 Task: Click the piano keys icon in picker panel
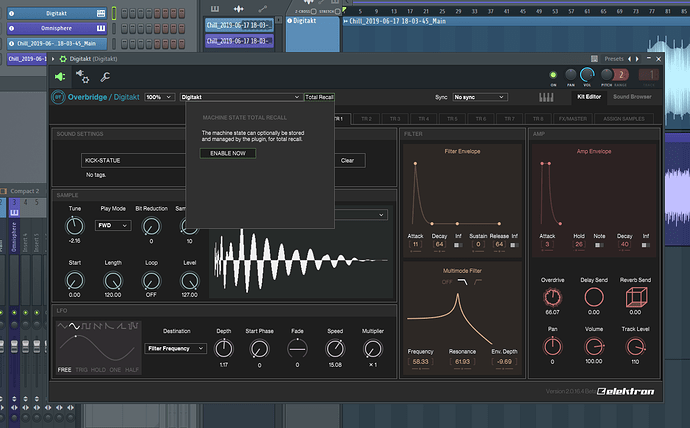point(215,9)
